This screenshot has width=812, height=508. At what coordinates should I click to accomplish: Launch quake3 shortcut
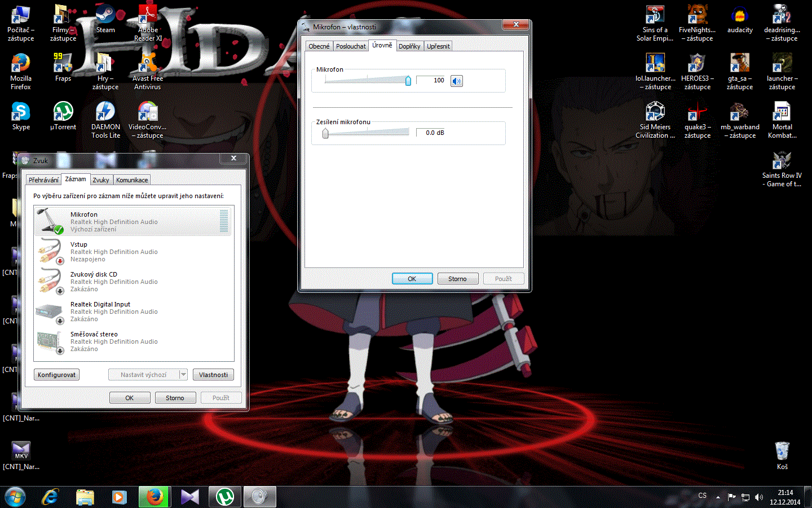click(698, 120)
